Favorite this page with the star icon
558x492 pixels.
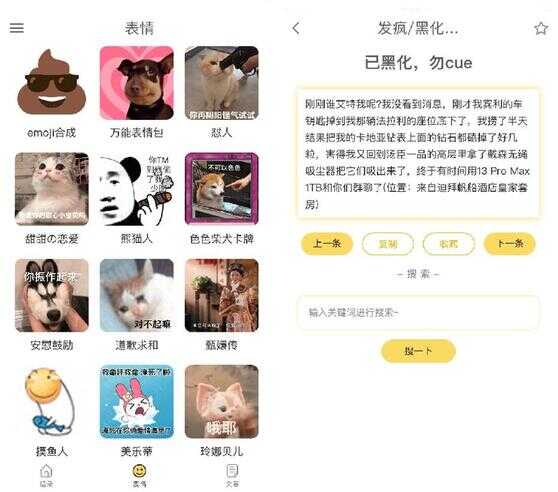click(541, 28)
